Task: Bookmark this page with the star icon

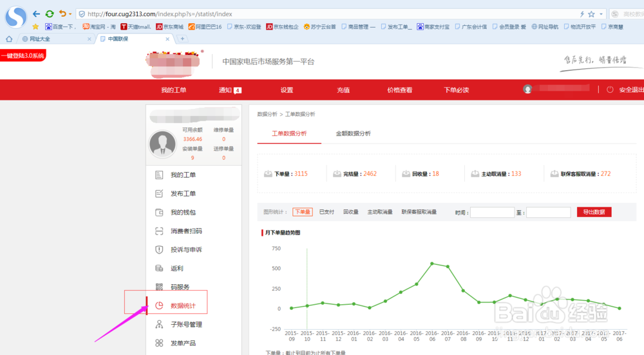Action: (591, 14)
